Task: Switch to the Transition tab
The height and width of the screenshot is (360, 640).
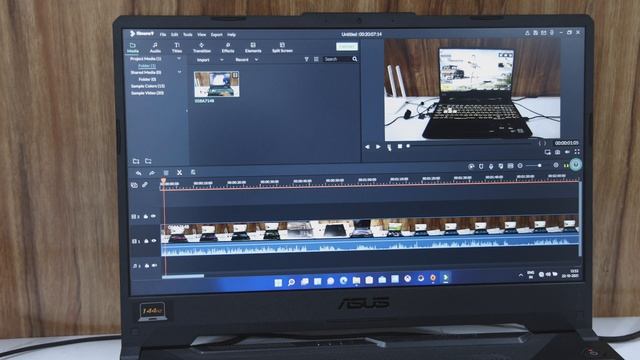Action: [202, 48]
